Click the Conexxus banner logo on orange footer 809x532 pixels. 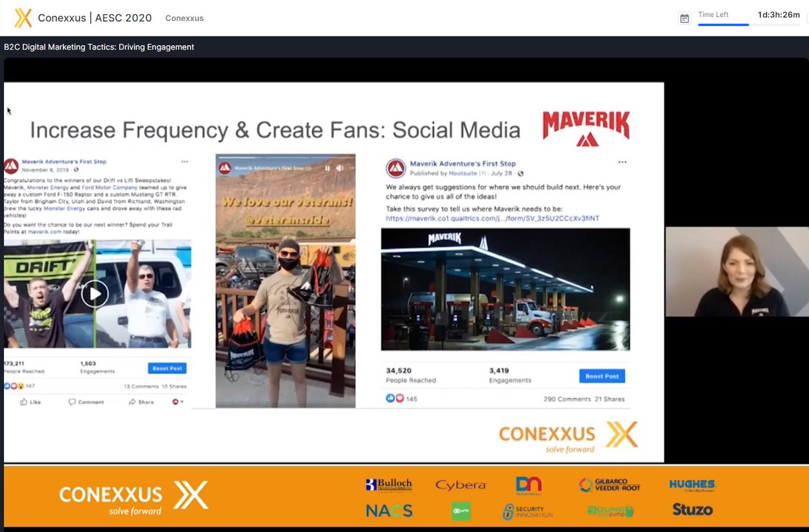[133, 498]
